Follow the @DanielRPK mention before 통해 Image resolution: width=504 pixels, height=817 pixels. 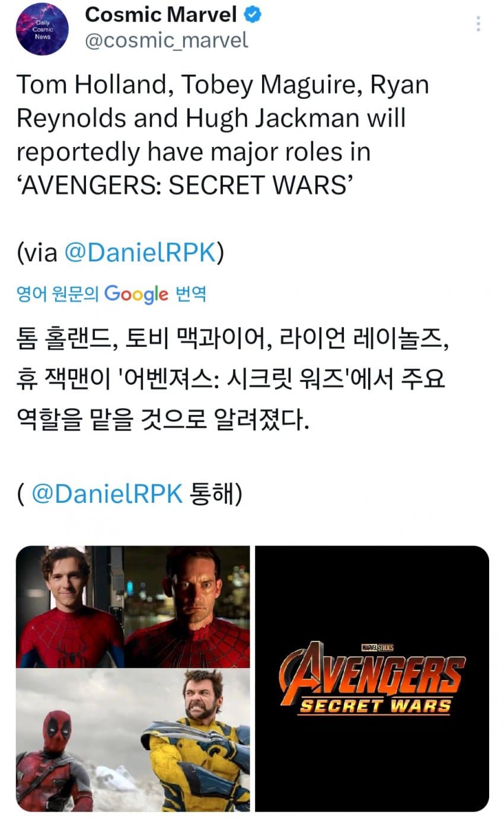(x=107, y=493)
